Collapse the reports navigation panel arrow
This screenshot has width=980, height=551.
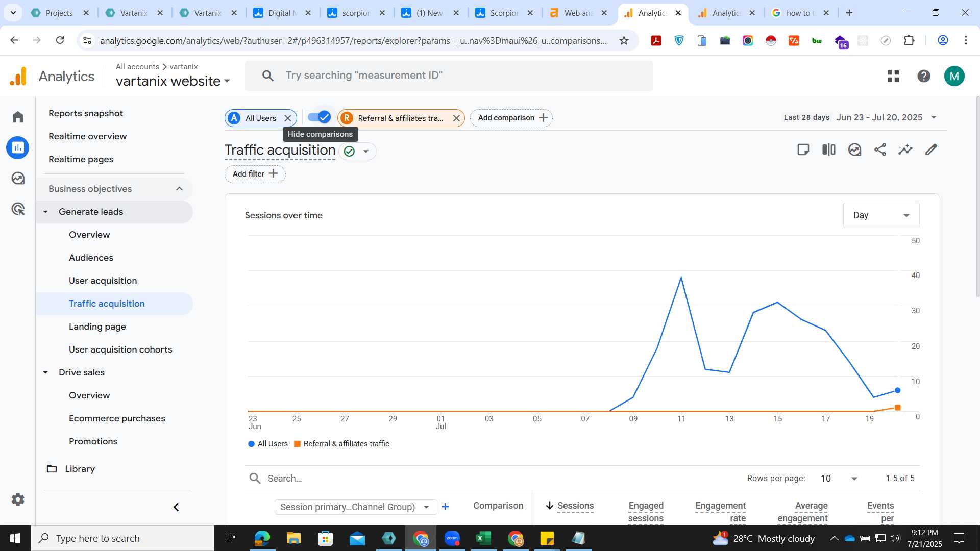[x=176, y=507]
